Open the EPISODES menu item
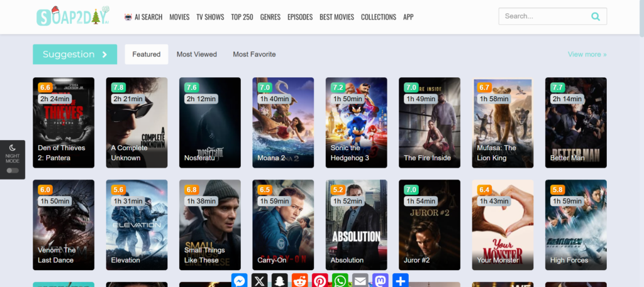Screen dimensions: 644x287 click(300, 17)
